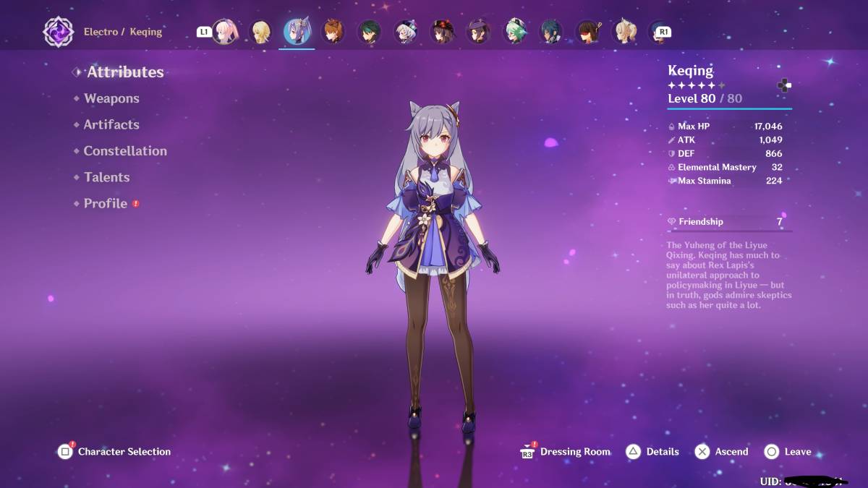Pick the light green-haired character portrait
Image resolution: width=868 pixels, height=488 pixels.
[514, 32]
